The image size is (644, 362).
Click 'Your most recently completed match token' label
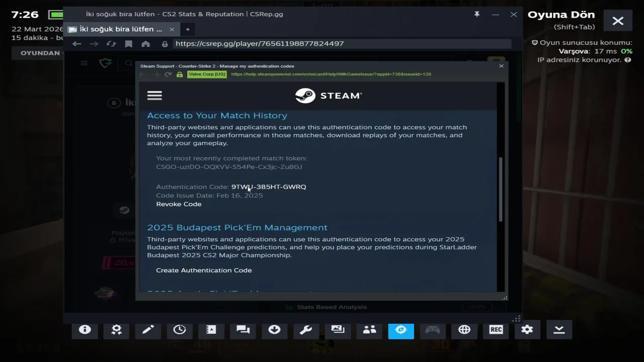(231, 158)
